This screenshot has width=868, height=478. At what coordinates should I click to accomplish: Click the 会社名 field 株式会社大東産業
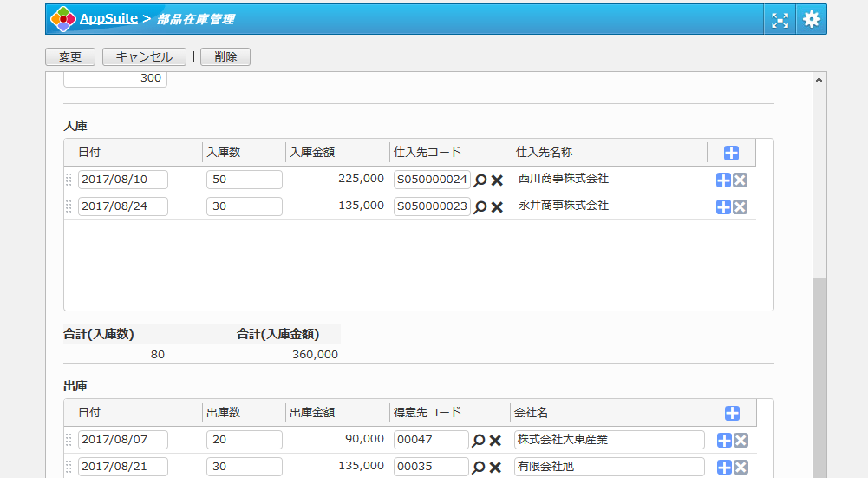pos(609,440)
